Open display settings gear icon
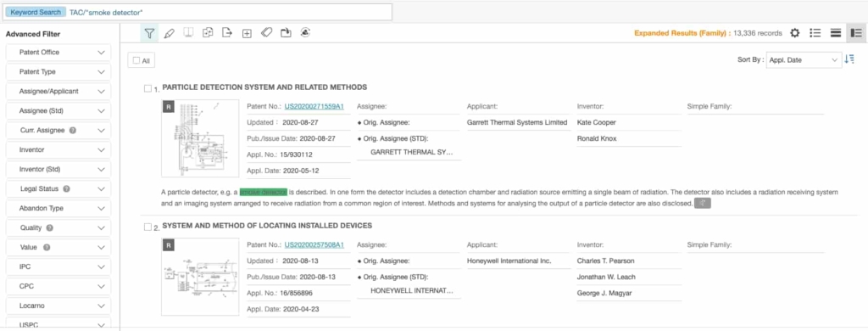 [795, 33]
